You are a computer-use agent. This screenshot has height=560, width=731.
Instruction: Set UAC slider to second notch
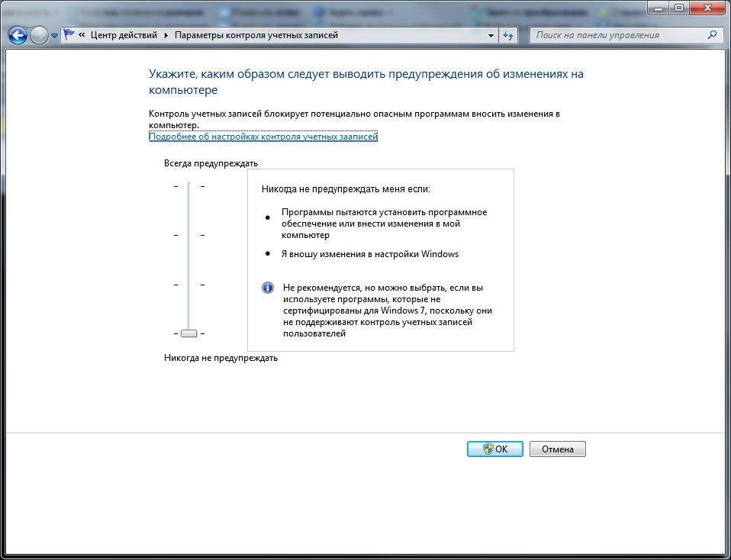pos(188,236)
